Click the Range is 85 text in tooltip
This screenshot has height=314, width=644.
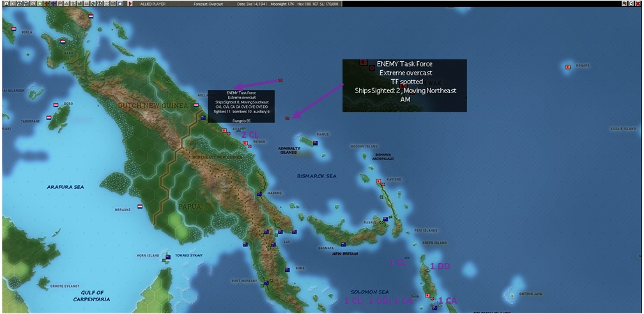coord(241,120)
